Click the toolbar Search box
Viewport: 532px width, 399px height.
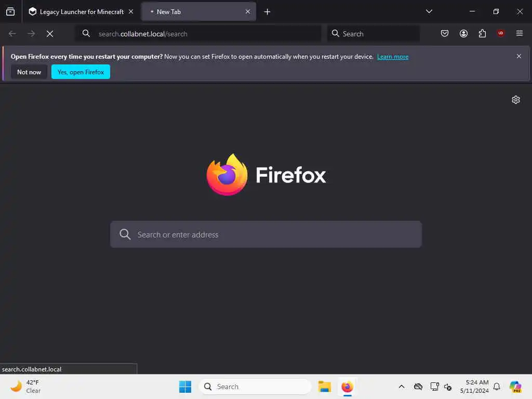tap(373, 34)
